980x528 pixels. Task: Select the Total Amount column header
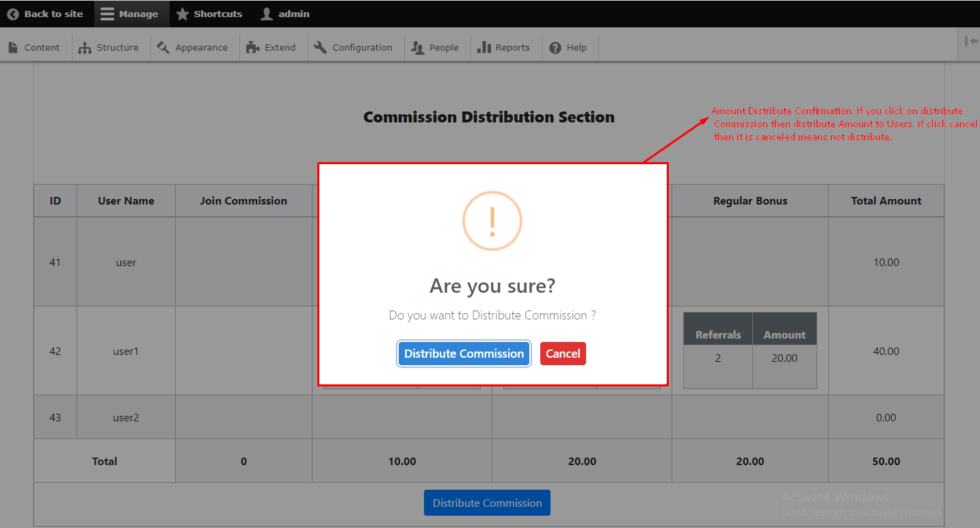(886, 200)
